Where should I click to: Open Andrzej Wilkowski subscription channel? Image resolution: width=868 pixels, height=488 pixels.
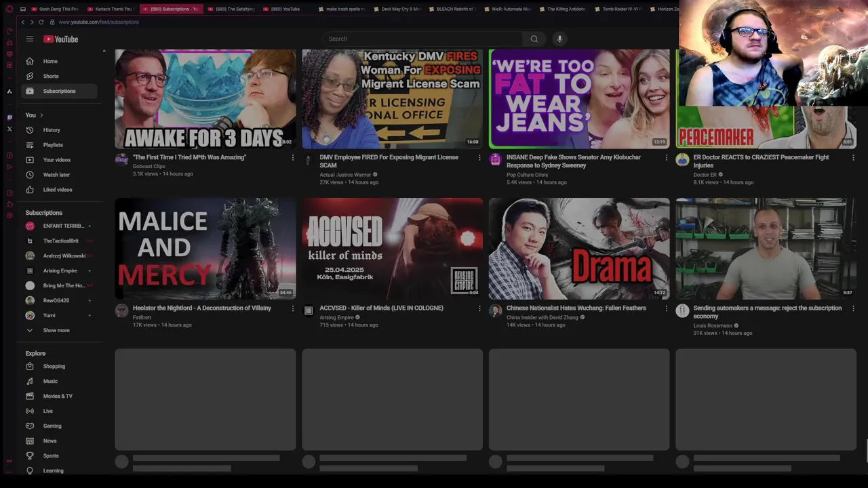coord(60,256)
